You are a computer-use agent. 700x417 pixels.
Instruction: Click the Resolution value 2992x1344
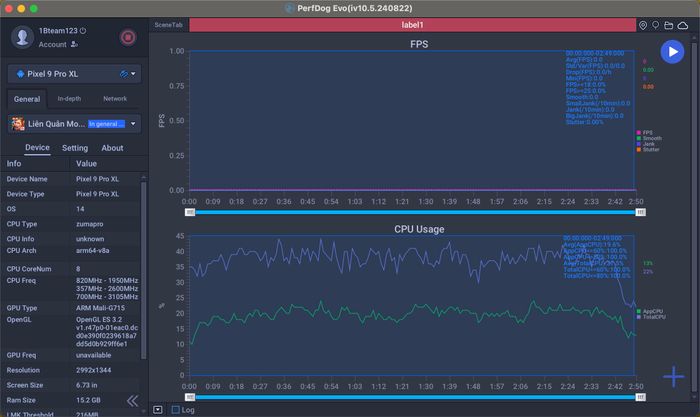[x=93, y=370]
